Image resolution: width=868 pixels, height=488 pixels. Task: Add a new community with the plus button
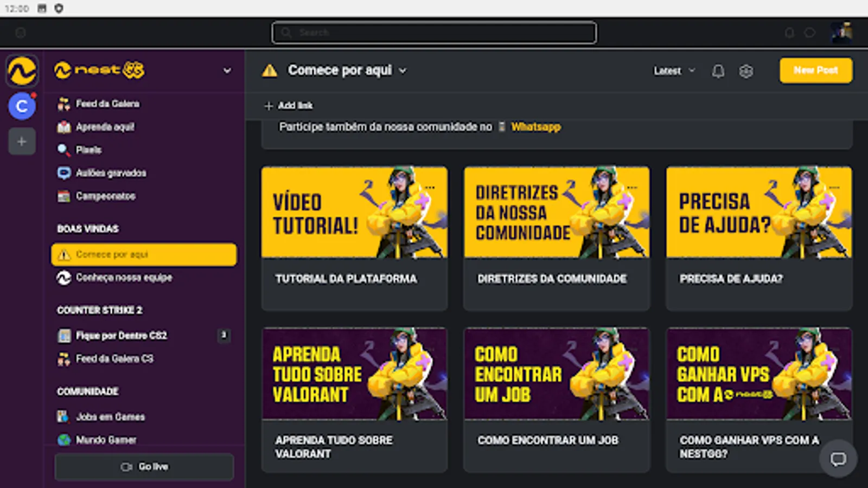pos(22,142)
